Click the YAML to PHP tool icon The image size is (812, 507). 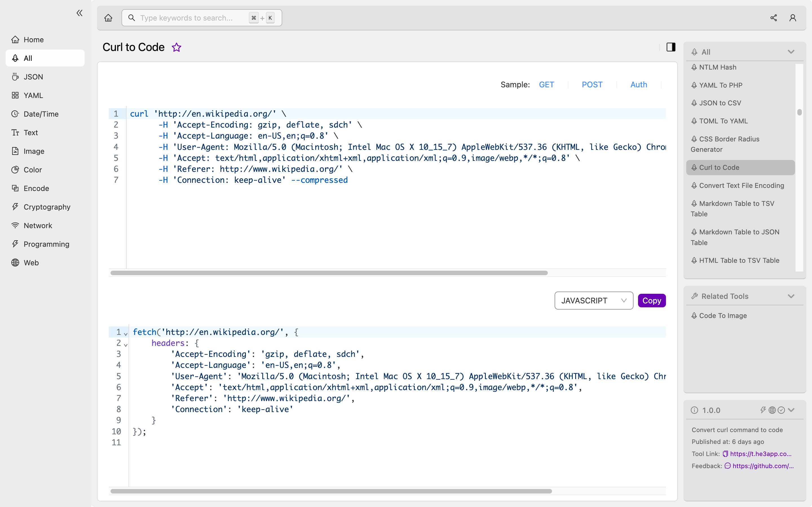pyautogui.click(x=695, y=85)
